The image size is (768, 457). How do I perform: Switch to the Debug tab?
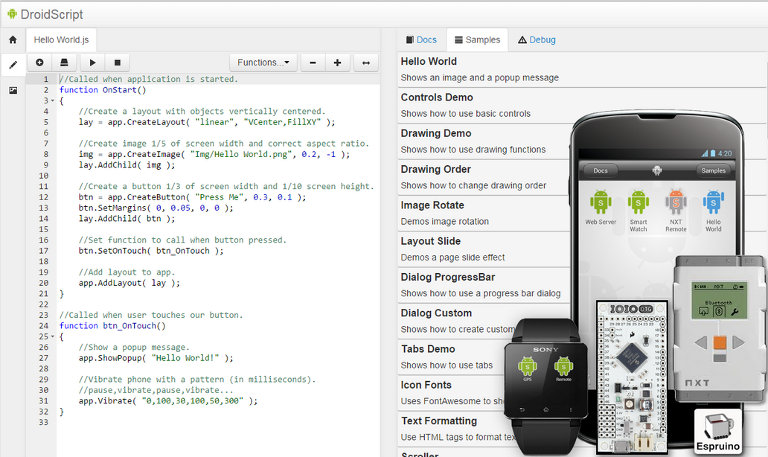537,40
